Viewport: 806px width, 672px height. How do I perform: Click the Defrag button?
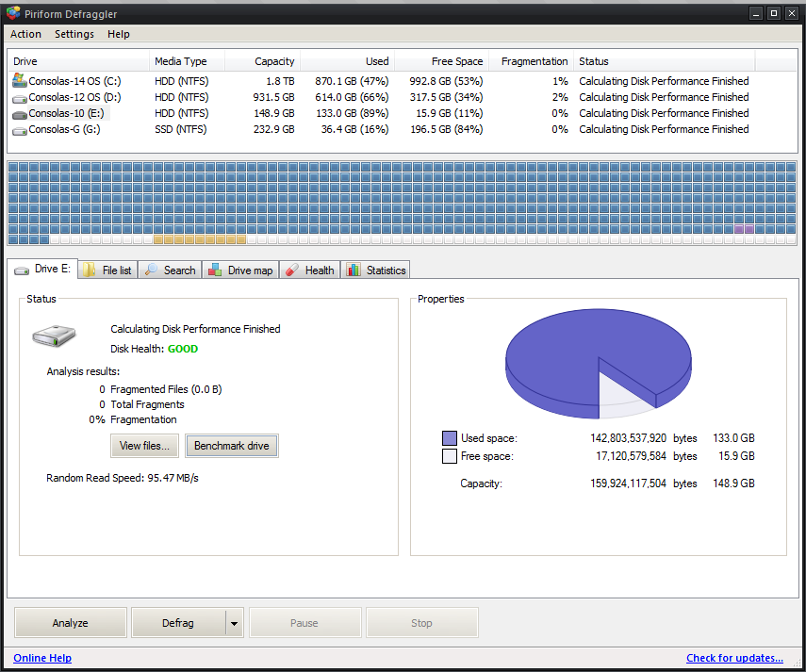pyautogui.click(x=178, y=623)
